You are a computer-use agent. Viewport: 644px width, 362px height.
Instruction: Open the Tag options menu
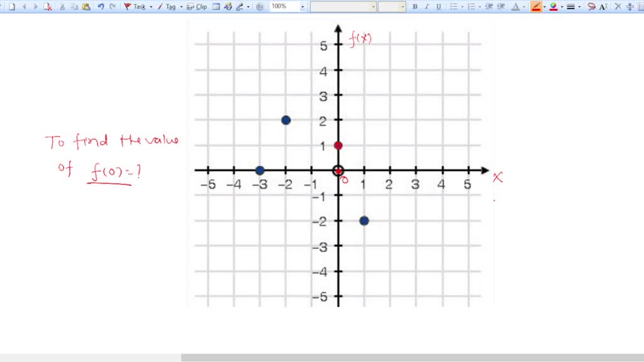tap(180, 7)
